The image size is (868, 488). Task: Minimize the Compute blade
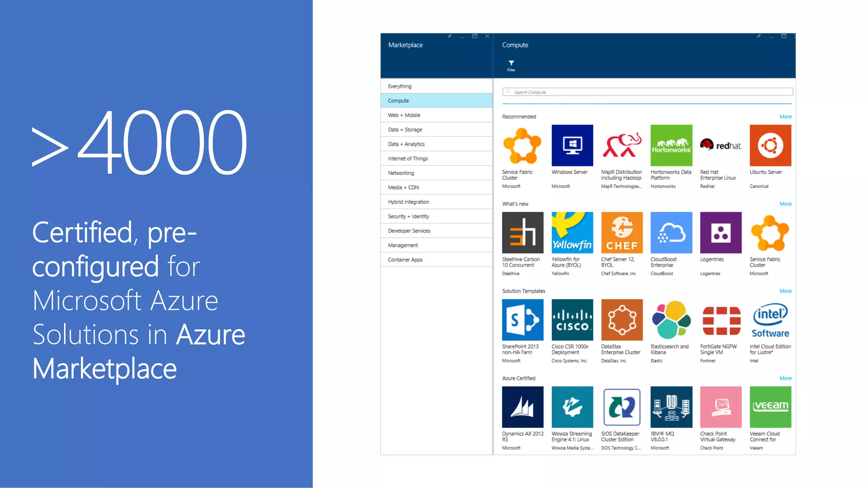point(771,37)
